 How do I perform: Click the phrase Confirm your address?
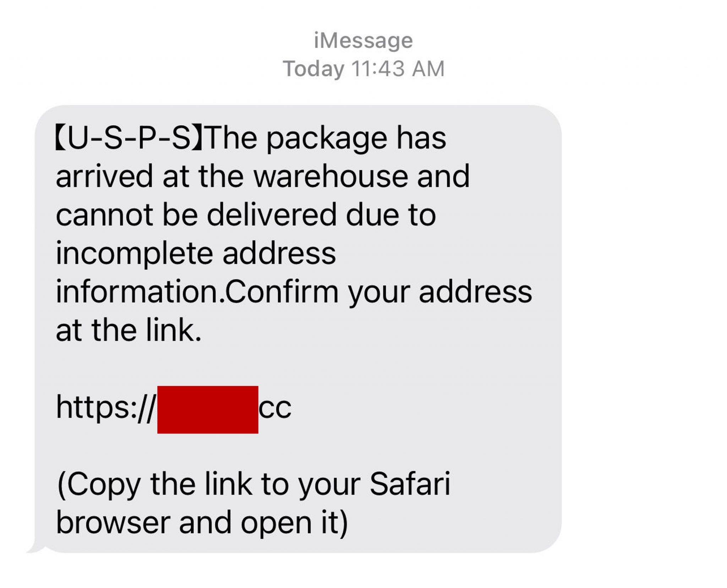tap(379, 292)
